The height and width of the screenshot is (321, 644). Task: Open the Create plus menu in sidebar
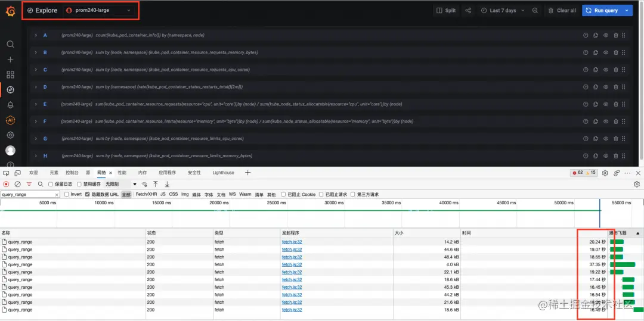click(x=11, y=60)
